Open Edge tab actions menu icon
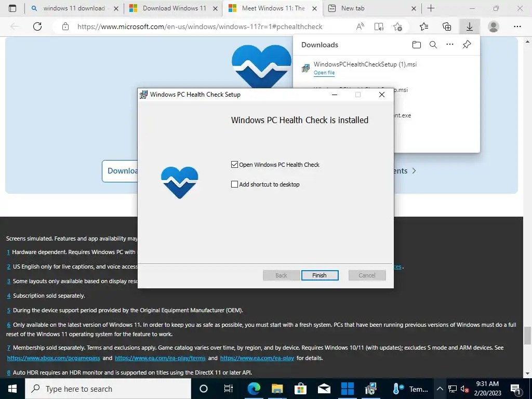Viewport: 532px width, 399px height. [x=12, y=8]
